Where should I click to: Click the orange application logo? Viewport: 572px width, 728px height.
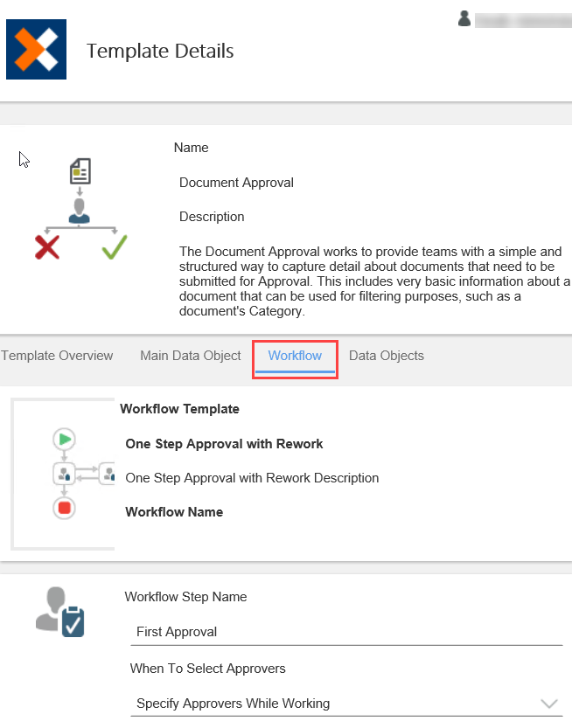pos(37,49)
